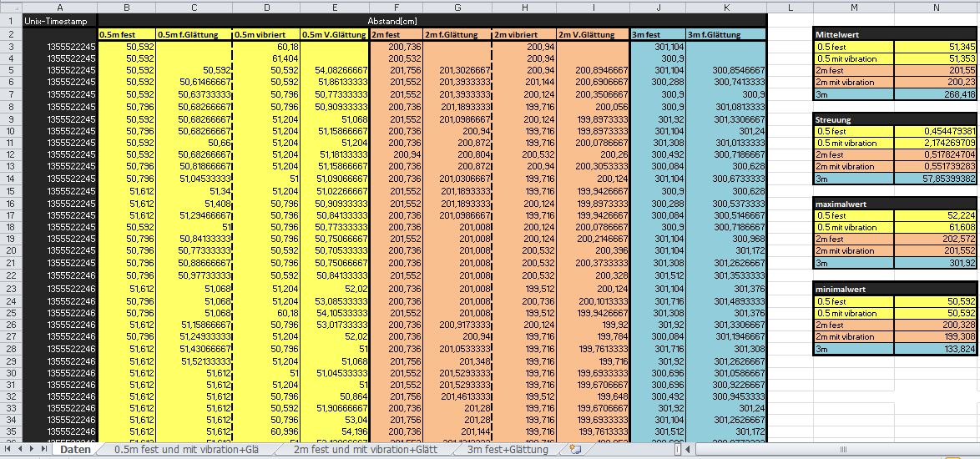
Task: Select column M header
Action: point(854,7)
